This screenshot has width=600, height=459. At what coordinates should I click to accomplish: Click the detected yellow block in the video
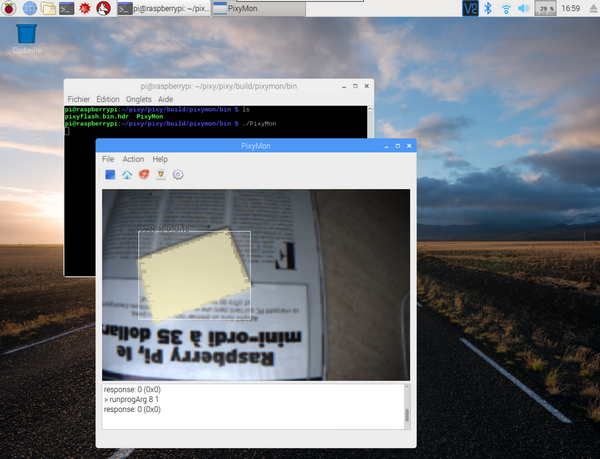194,275
